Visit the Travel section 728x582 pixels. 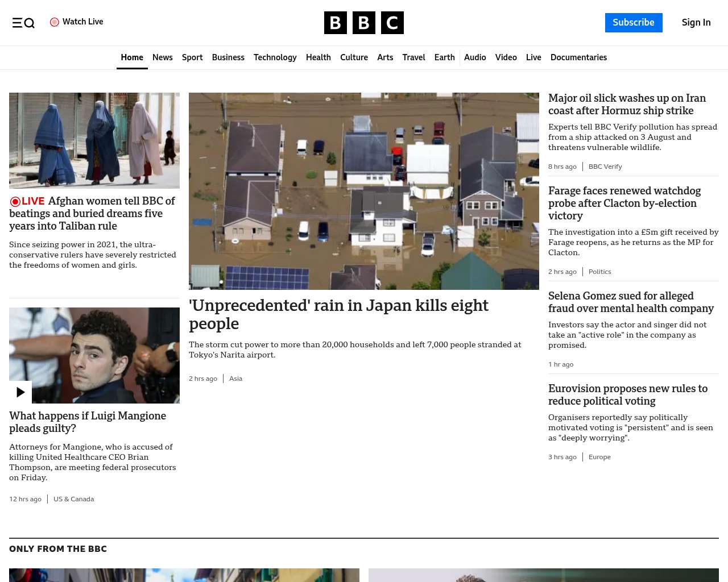[x=413, y=57]
